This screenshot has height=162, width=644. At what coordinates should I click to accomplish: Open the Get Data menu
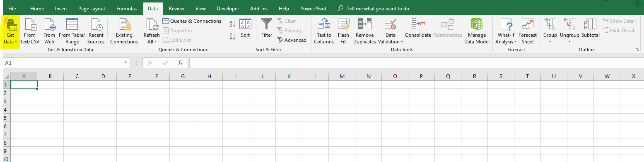point(10,31)
